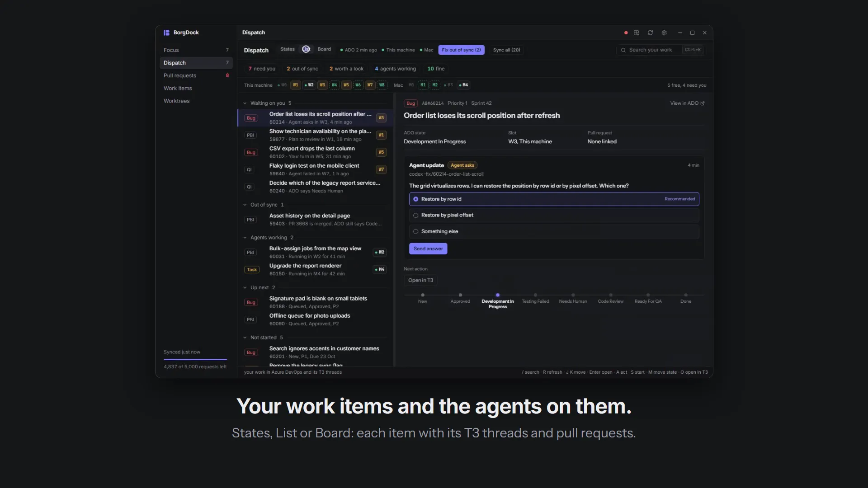Select the W5 slot chip in machine row
Image resolution: width=868 pixels, height=488 pixels.
(x=346, y=85)
